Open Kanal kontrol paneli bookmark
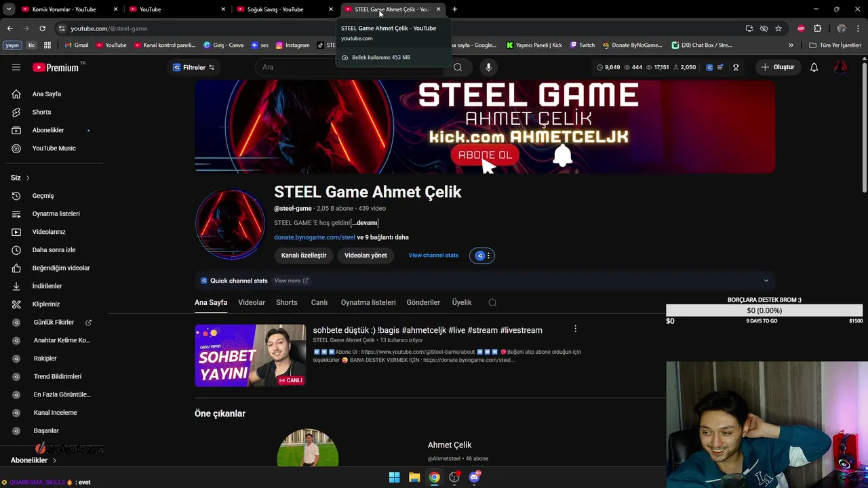 pyautogui.click(x=165, y=45)
